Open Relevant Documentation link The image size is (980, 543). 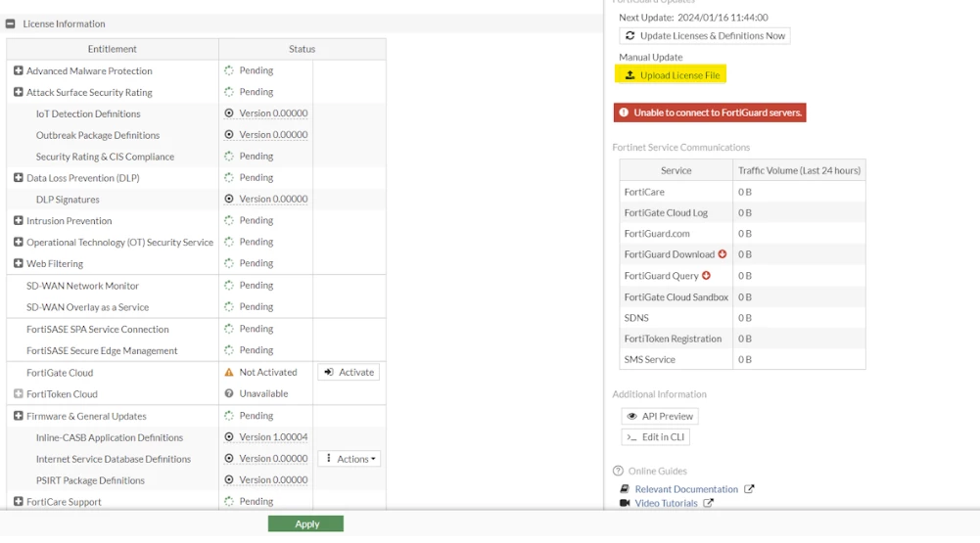click(x=686, y=489)
